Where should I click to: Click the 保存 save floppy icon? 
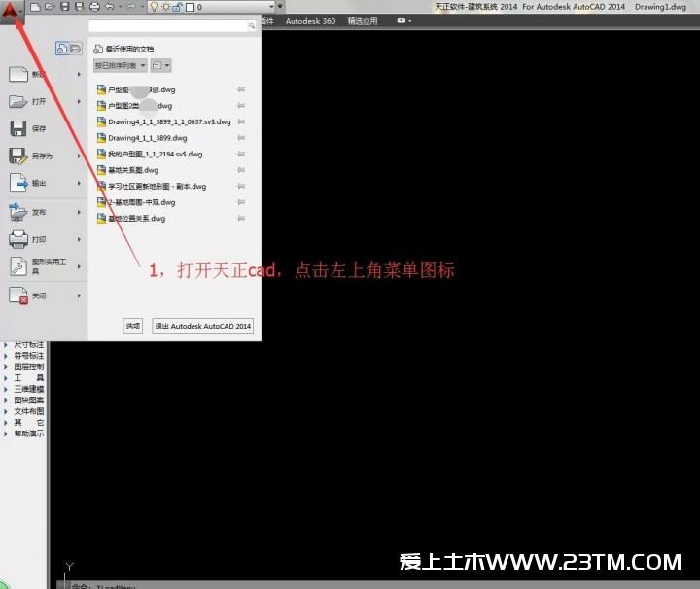pos(18,128)
